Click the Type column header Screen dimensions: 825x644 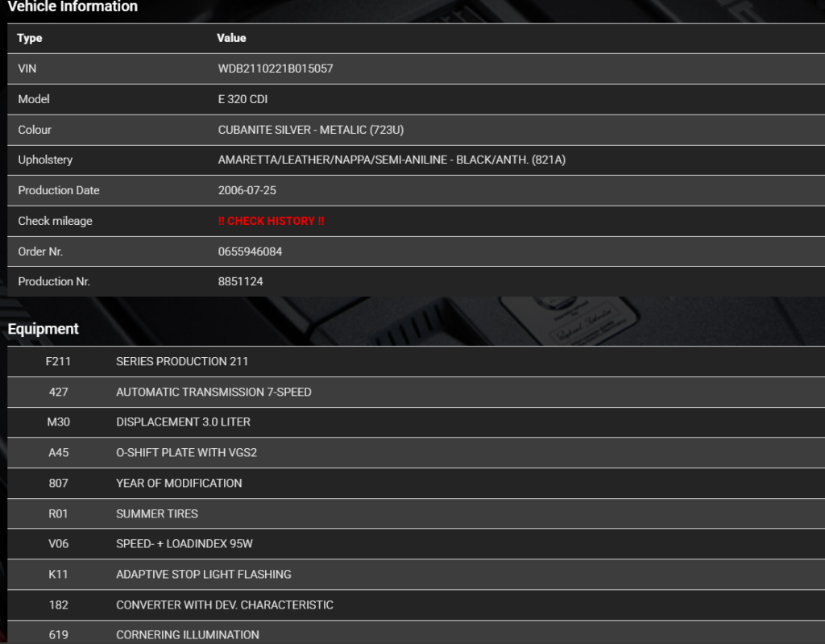tap(30, 39)
